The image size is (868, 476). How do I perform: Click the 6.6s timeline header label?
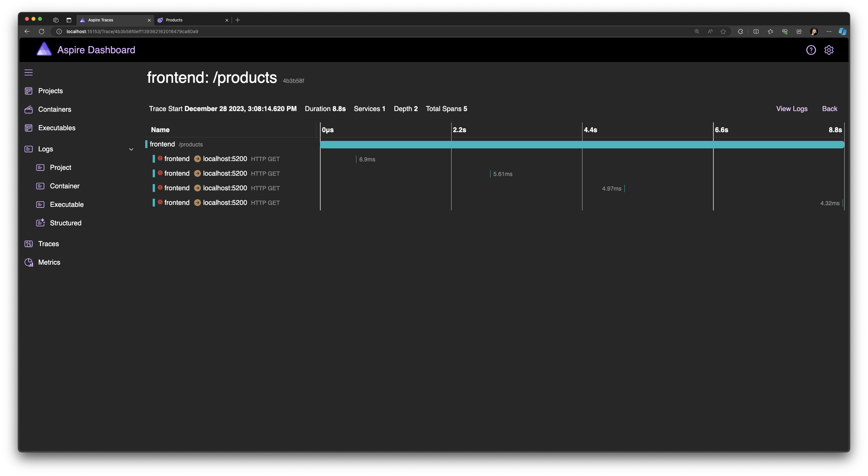point(721,130)
